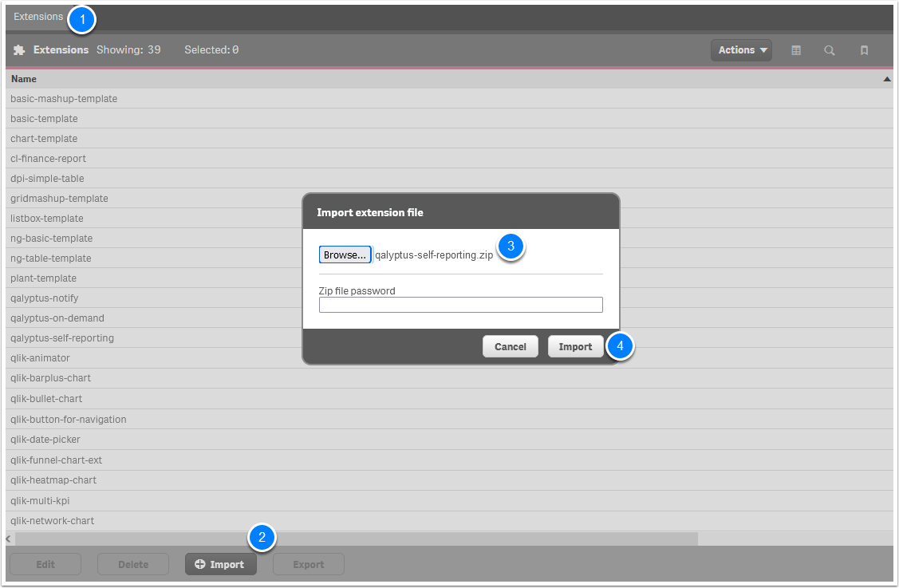The height and width of the screenshot is (588, 899).
Task: Click the Delete button in the bottom bar
Action: 133,564
